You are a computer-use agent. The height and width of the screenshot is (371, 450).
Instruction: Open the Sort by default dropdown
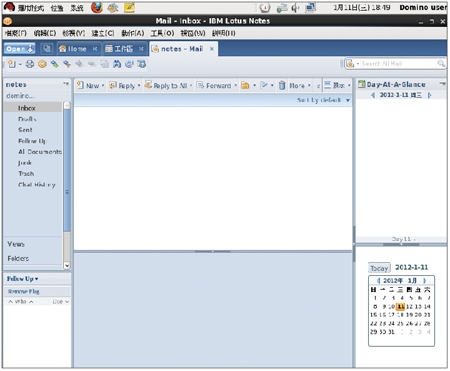pyautogui.click(x=323, y=100)
